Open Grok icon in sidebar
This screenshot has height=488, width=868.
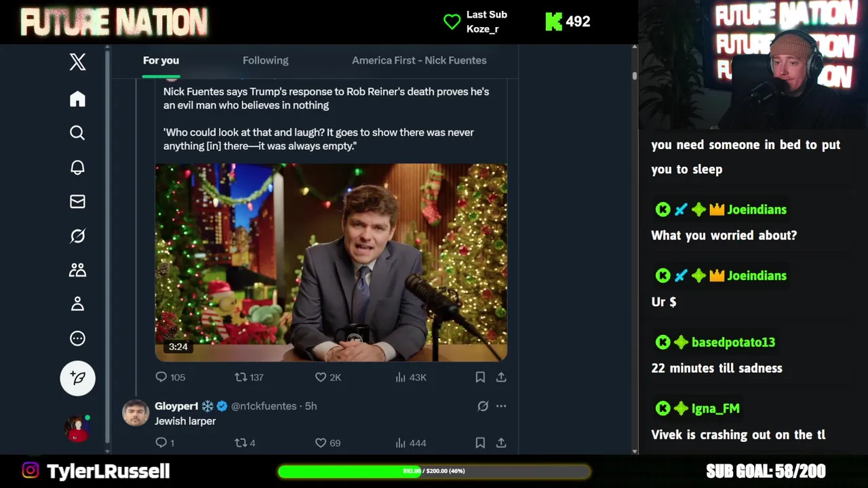[x=77, y=236]
